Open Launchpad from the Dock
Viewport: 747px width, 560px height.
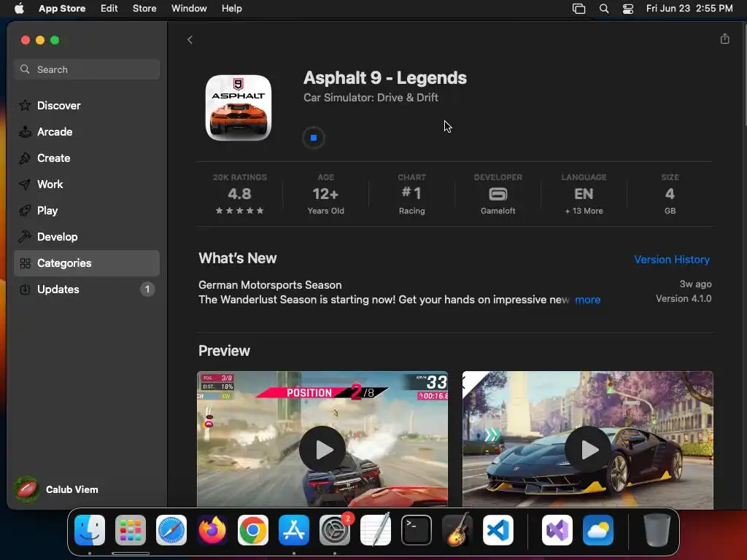[x=131, y=530]
